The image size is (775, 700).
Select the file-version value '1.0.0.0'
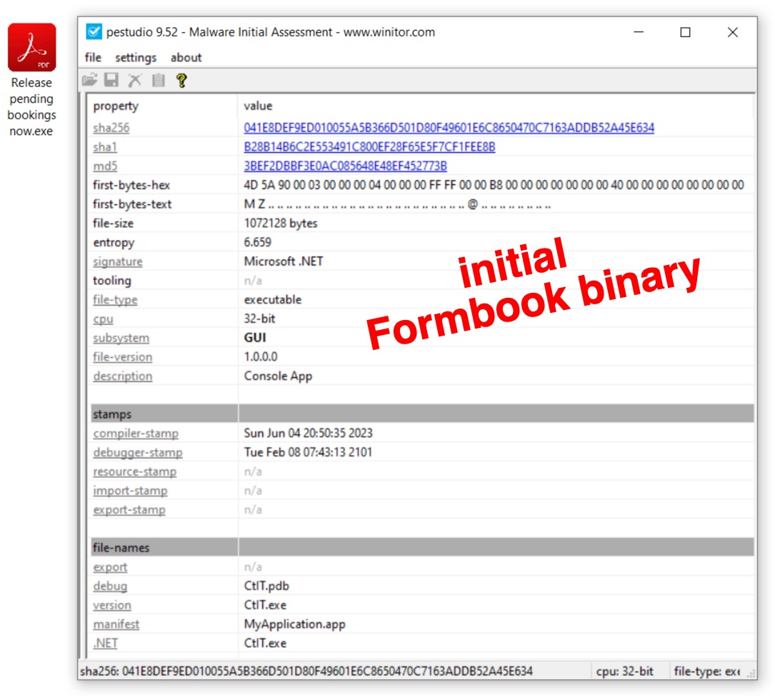[261, 357]
